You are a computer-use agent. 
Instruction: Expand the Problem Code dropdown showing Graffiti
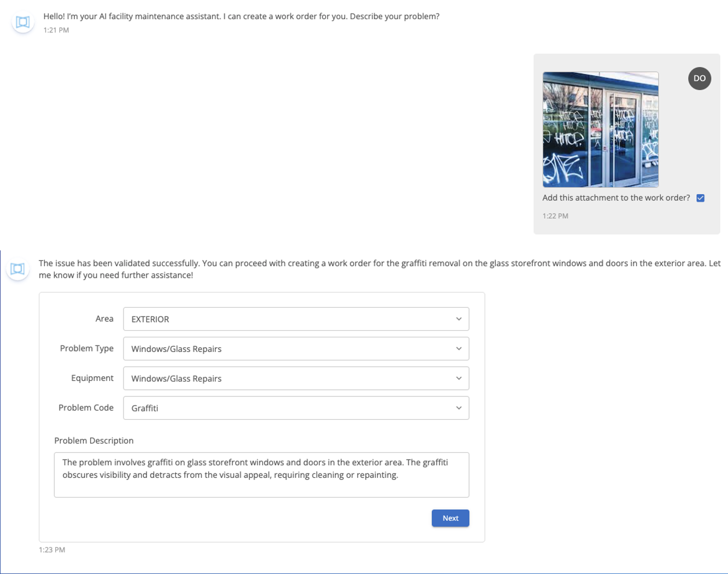[296, 408]
